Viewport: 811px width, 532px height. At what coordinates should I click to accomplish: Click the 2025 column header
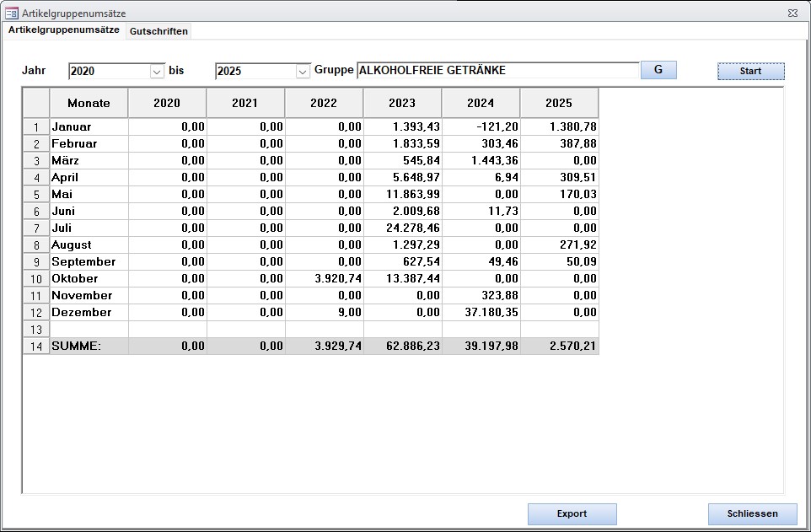click(559, 103)
